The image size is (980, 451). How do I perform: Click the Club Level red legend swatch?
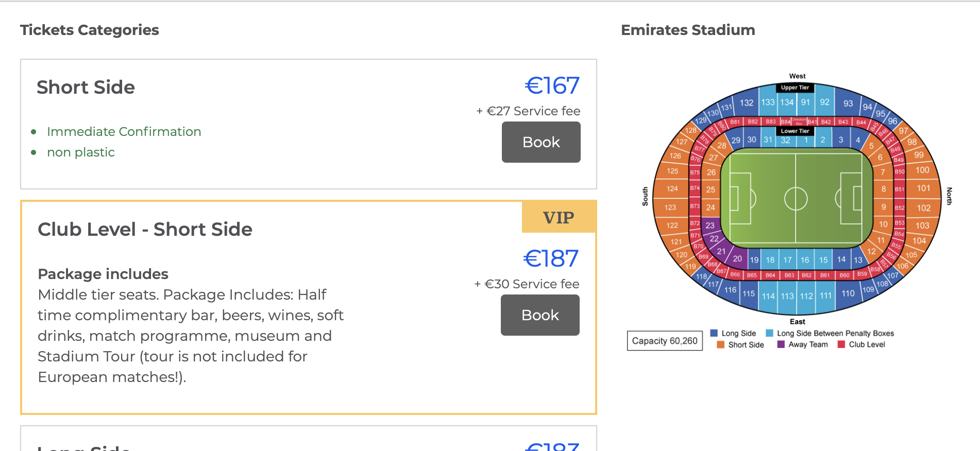click(x=841, y=344)
